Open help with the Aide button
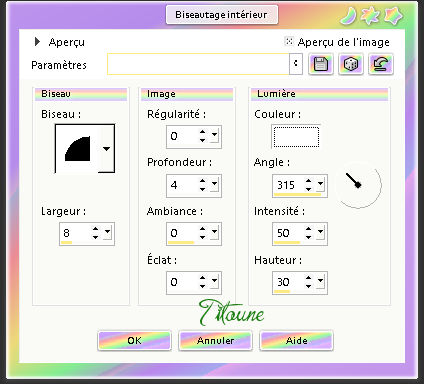This screenshot has width=424, height=384. pos(296,340)
